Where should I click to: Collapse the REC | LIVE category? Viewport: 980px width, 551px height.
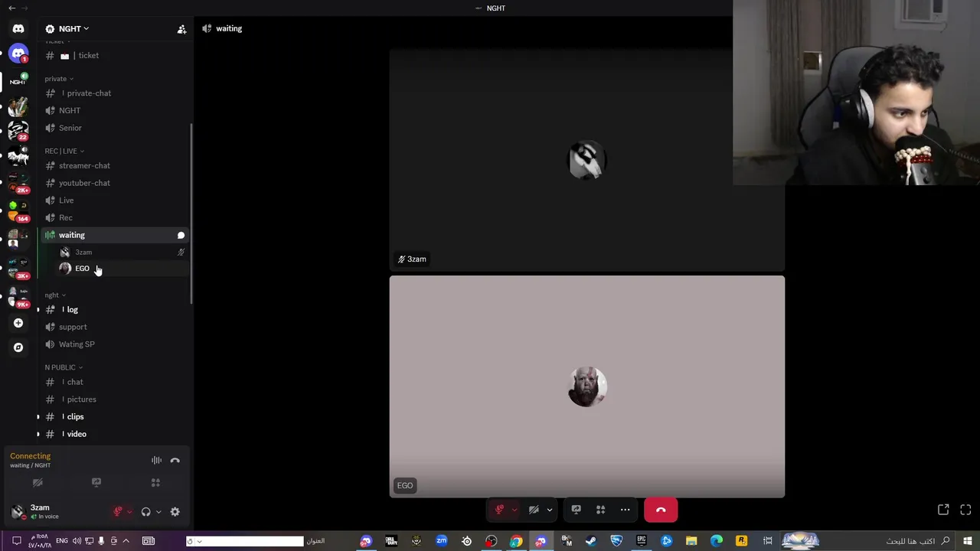pos(64,152)
